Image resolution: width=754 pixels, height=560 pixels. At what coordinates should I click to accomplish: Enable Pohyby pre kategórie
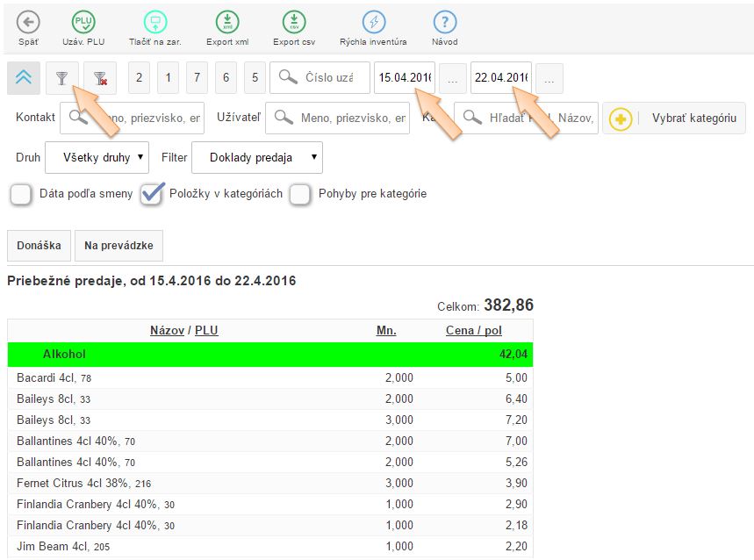coord(298,195)
